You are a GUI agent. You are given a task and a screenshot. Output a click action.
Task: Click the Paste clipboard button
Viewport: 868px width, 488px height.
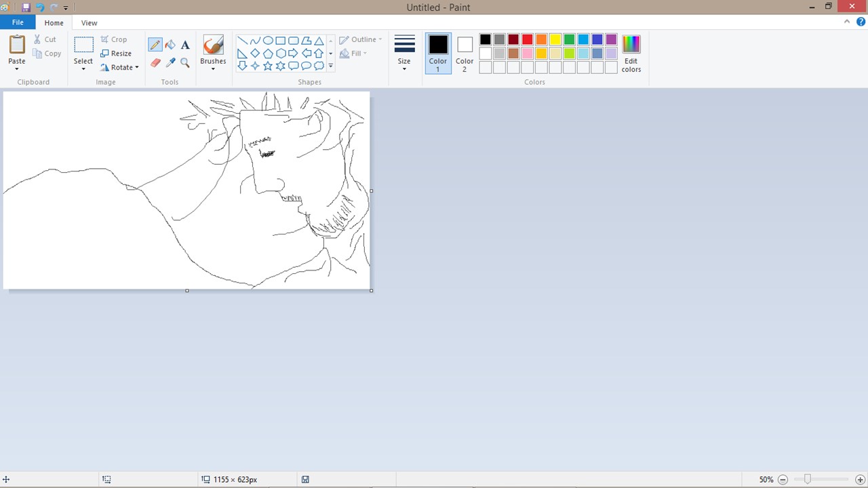click(17, 45)
